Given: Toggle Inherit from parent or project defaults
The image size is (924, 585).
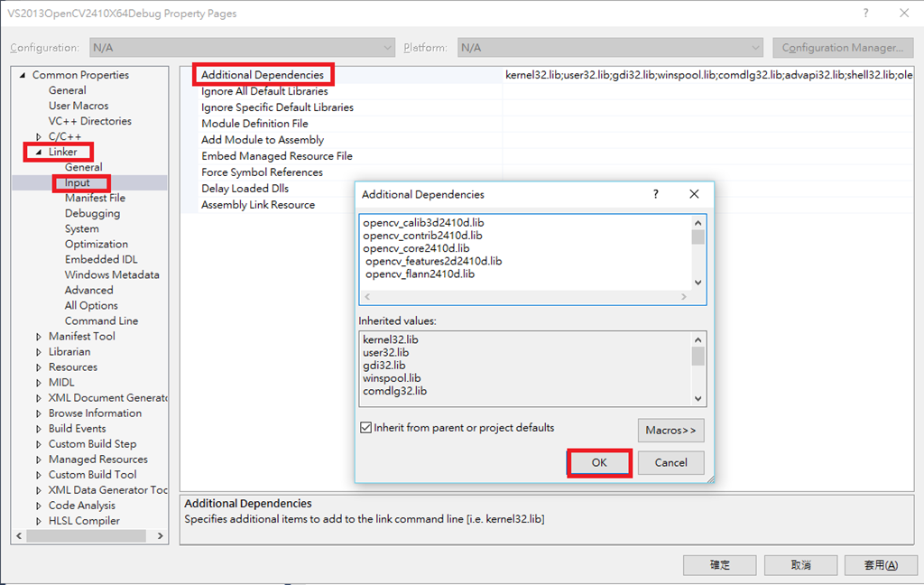Looking at the screenshot, I should [366, 428].
